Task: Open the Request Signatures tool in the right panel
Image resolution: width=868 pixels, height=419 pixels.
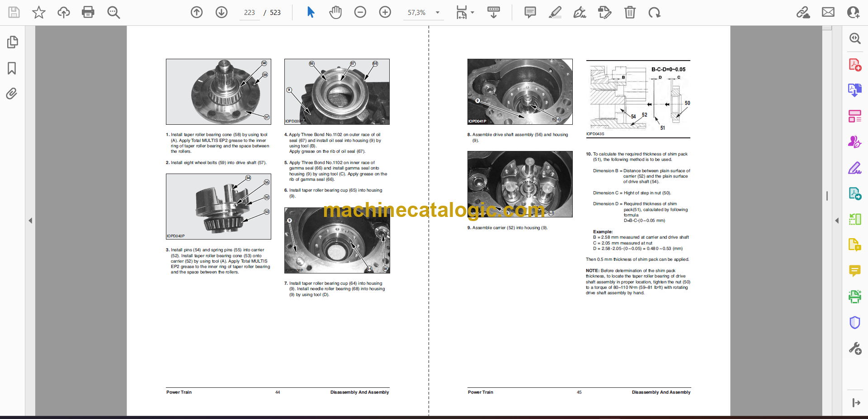Action: (x=855, y=142)
